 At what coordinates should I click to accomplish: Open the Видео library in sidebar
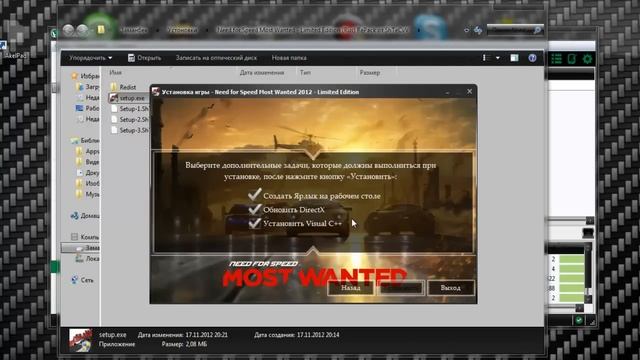pyautogui.click(x=87, y=162)
